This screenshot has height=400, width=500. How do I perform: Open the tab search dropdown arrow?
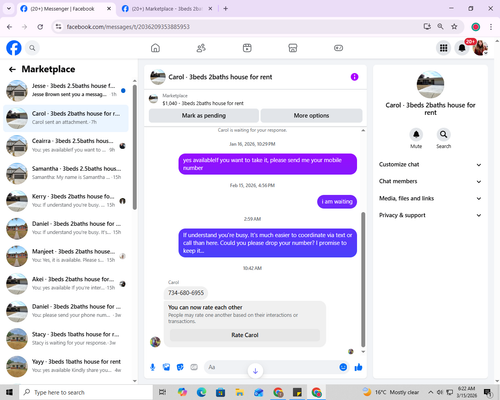(x=9, y=9)
